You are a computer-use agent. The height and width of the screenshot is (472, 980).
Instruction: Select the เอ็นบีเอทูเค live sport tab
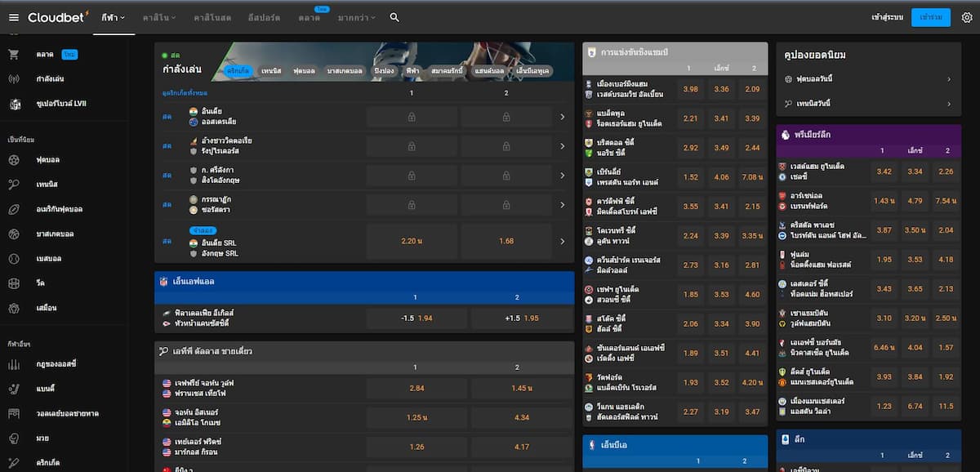[534, 71]
